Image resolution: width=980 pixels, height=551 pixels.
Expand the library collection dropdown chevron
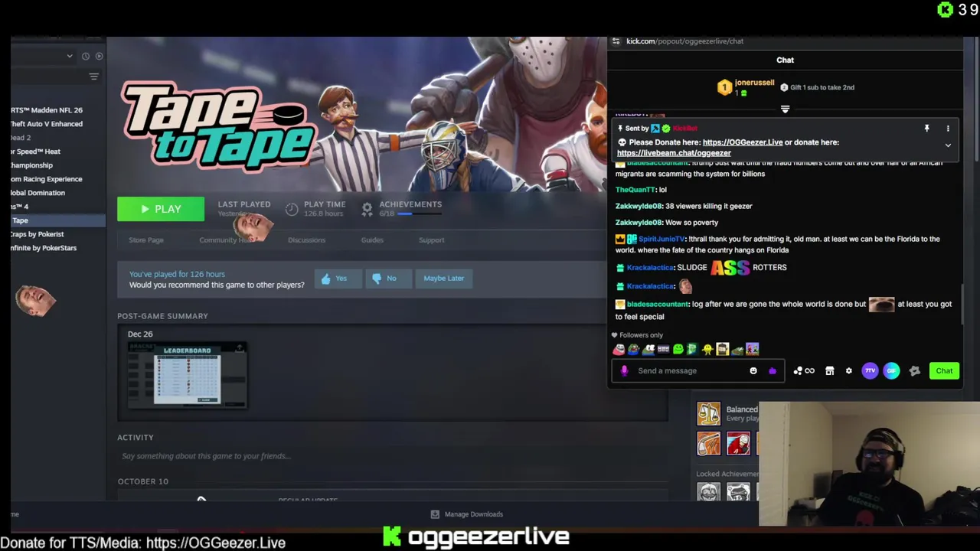(70, 56)
